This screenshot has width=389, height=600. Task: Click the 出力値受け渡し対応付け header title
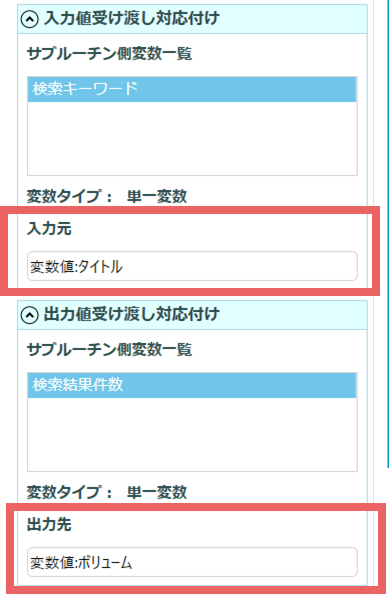coord(132,315)
